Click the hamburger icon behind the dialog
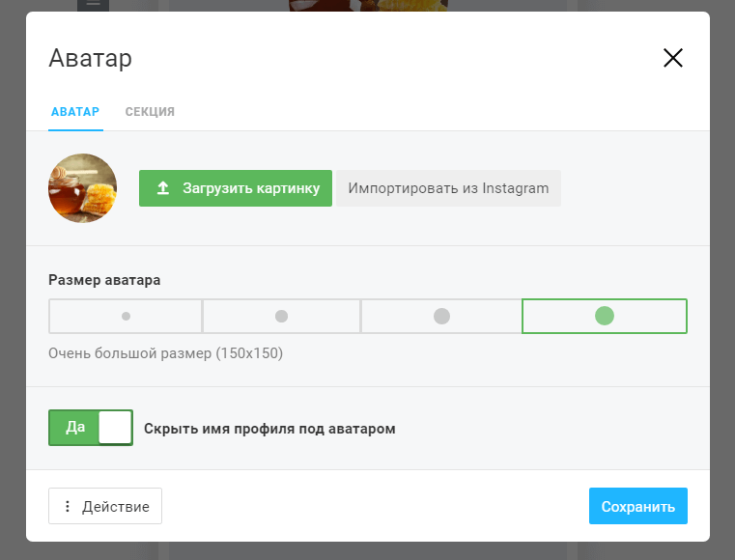The height and width of the screenshot is (560, 735). click(94, 4)
